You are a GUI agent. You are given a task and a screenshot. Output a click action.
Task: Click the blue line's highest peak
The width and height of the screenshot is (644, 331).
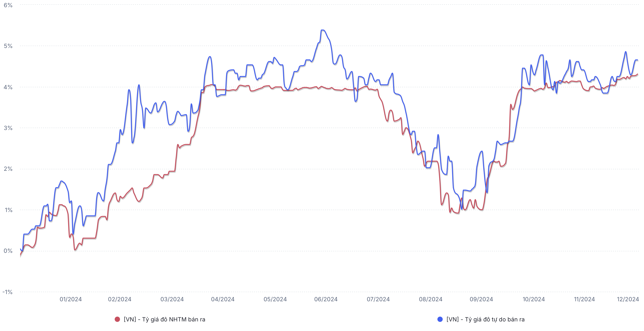[322, 30]
